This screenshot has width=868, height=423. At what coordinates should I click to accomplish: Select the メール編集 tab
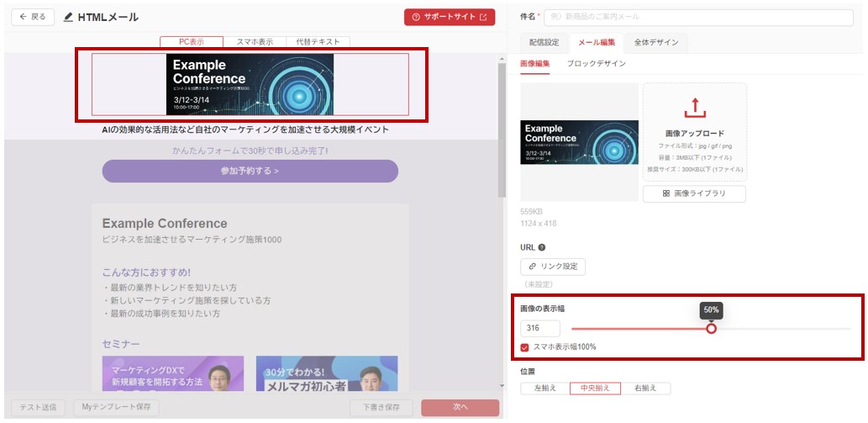[x=597, y=43]
